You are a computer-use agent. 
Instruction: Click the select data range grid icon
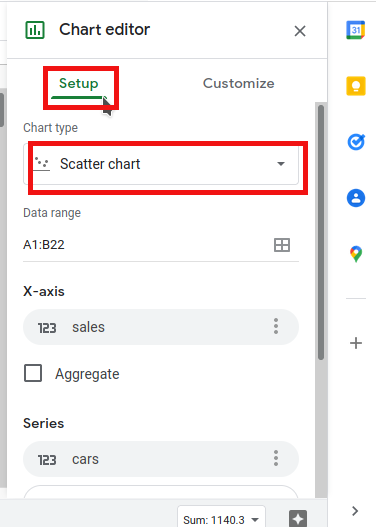pyautogui.click(x=282, y=245)
